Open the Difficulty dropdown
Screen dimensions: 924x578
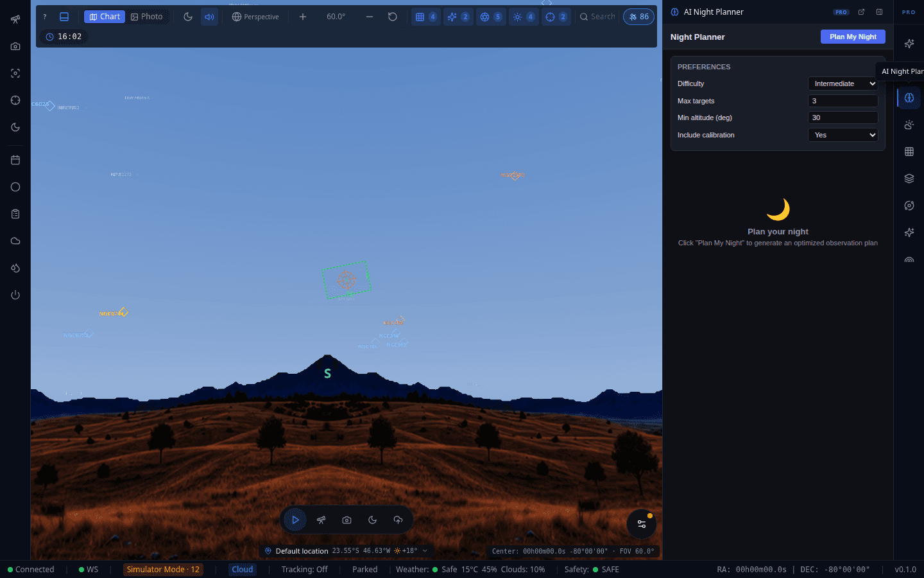[843, 83]
